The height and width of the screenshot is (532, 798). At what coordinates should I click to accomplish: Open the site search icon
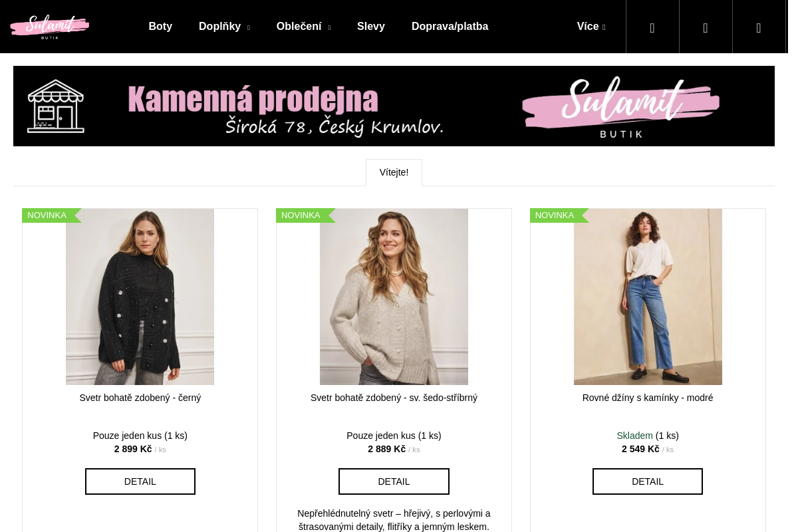click(652, 27)
